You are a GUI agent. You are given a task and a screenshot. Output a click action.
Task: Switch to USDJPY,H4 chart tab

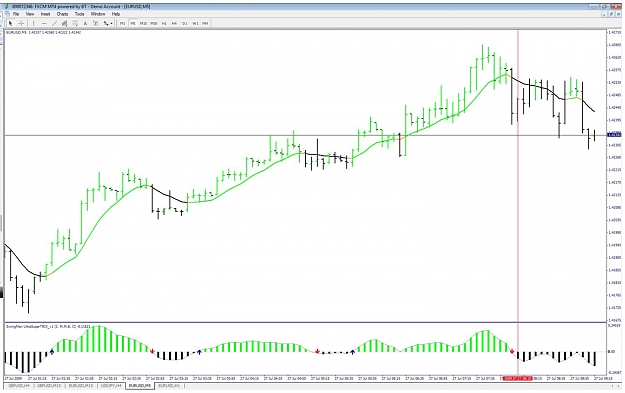tap(111, 386)
